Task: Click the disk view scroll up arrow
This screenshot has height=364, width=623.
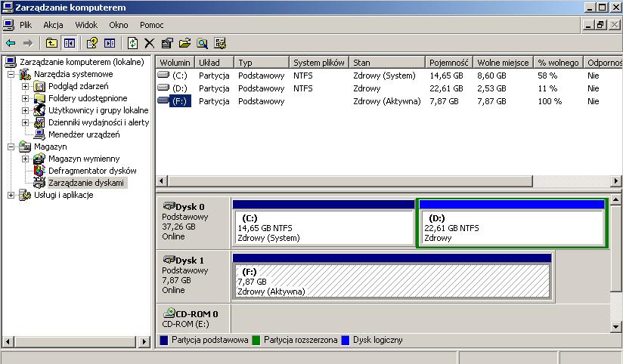Action: coord(616,199)
